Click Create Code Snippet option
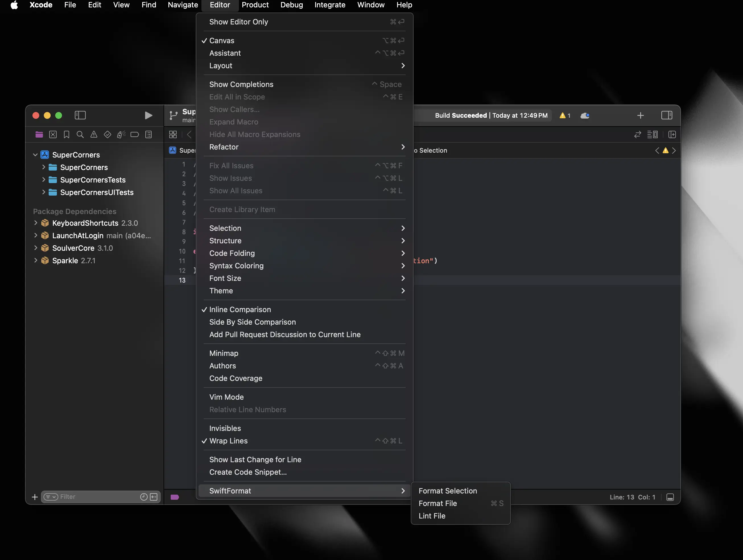Screen dimensions: 743x560 [248, 472]
